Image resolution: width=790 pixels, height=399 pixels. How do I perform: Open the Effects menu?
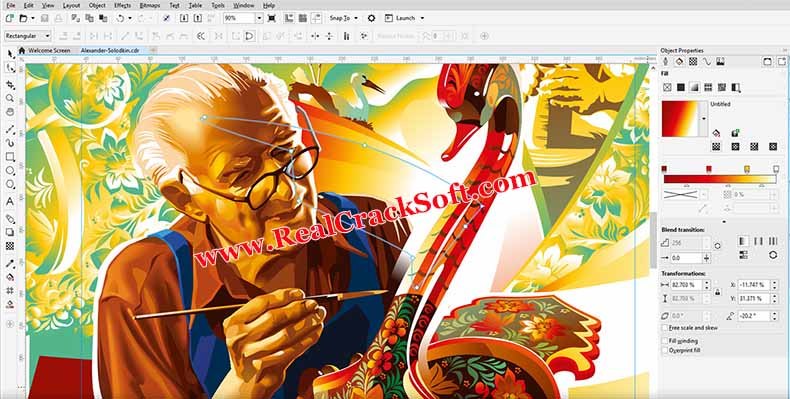point(122,6)
